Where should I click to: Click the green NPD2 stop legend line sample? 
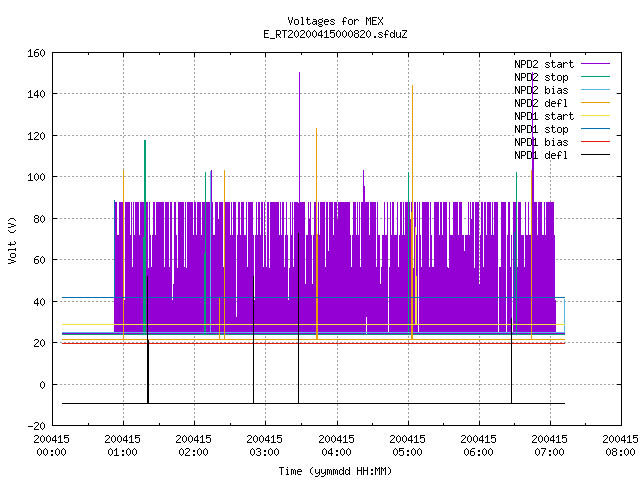tap(596, 77)
